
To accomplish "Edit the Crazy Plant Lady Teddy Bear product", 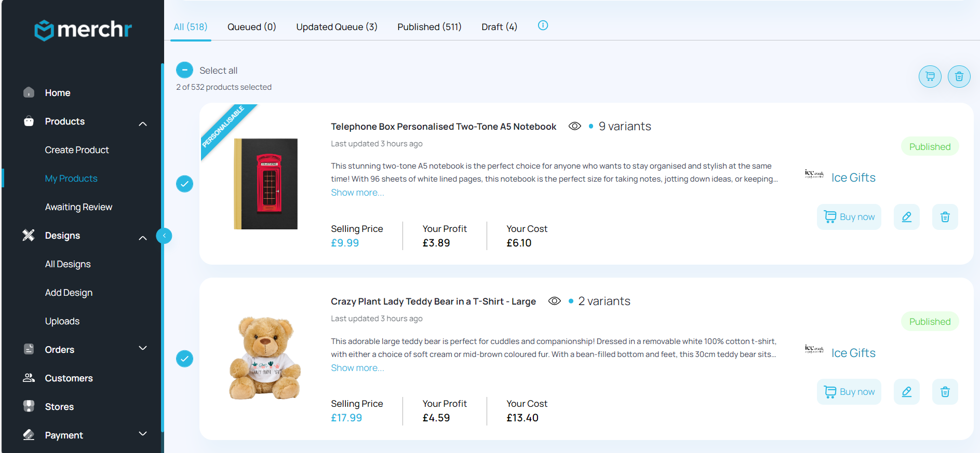I will [x=906, y=392].
